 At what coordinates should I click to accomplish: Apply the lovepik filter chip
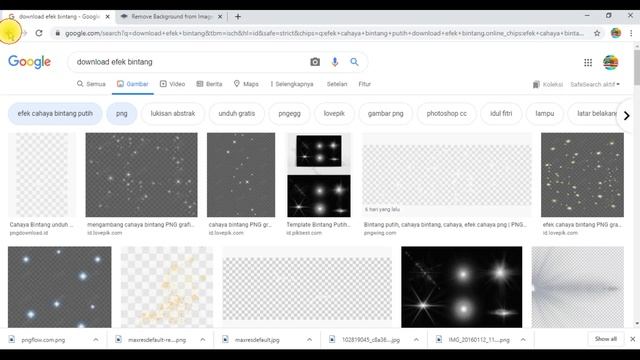click(x=334, y=113)
